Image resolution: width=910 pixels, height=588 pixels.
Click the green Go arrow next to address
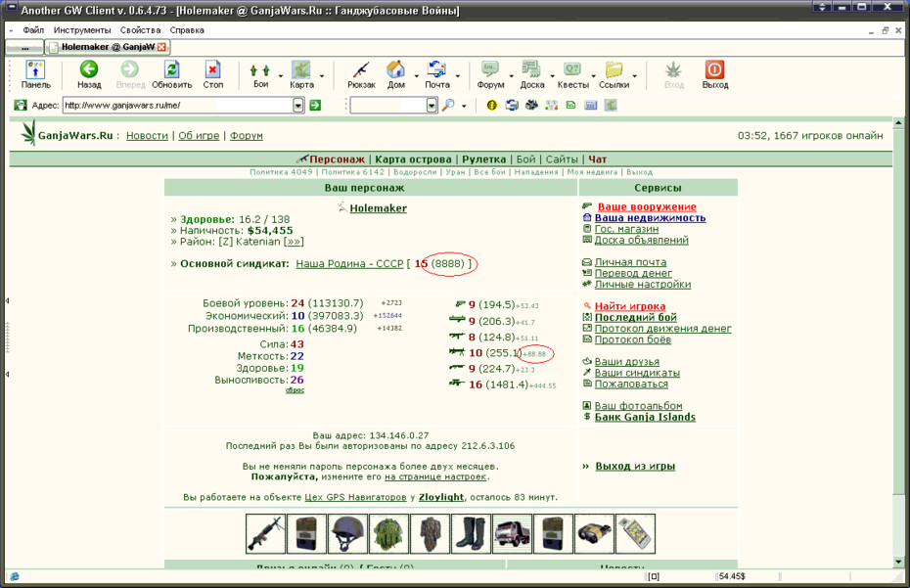[x=315, y=105]
